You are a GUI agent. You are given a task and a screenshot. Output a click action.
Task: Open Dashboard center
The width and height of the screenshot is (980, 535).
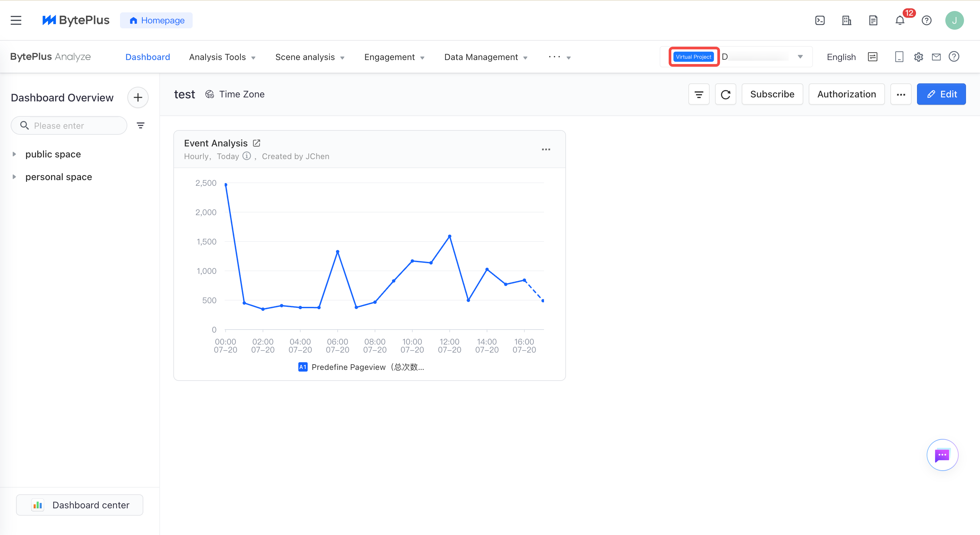click(80, 505)
